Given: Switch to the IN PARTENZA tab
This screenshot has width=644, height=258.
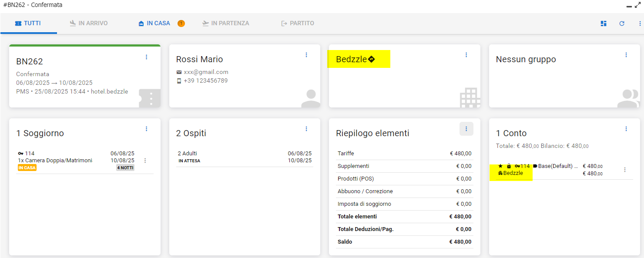Looking at the screenshot, I should point(225,23).
